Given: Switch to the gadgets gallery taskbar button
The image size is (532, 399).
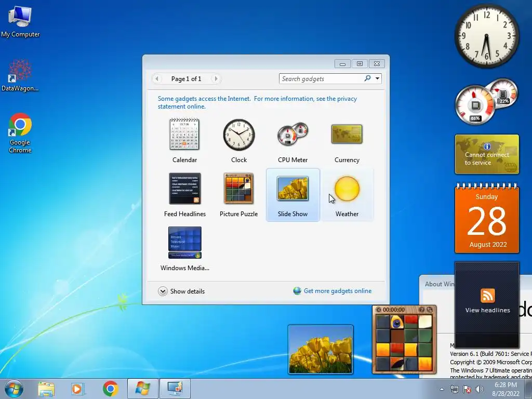Looking at the screenshot, I should point(175,389).
